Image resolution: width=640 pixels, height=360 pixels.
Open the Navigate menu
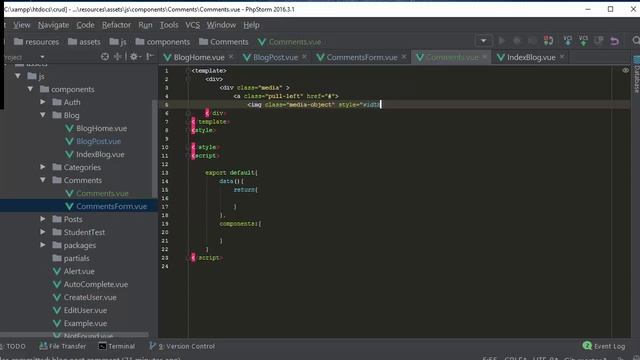pyautogui.click(x=53, y=25)
